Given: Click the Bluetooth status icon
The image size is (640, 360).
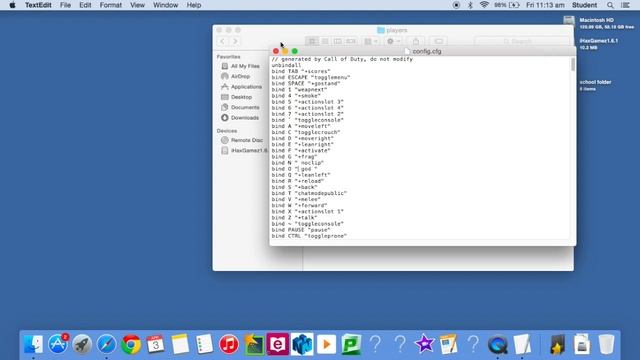Looking at the screenshot, I should pos(470,5).
